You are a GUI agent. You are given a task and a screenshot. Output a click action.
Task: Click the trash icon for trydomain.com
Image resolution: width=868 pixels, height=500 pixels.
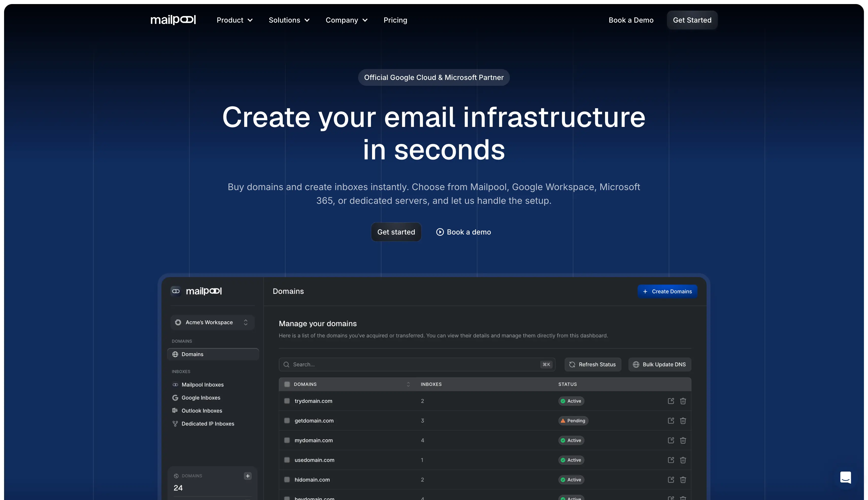pos(682,401)
